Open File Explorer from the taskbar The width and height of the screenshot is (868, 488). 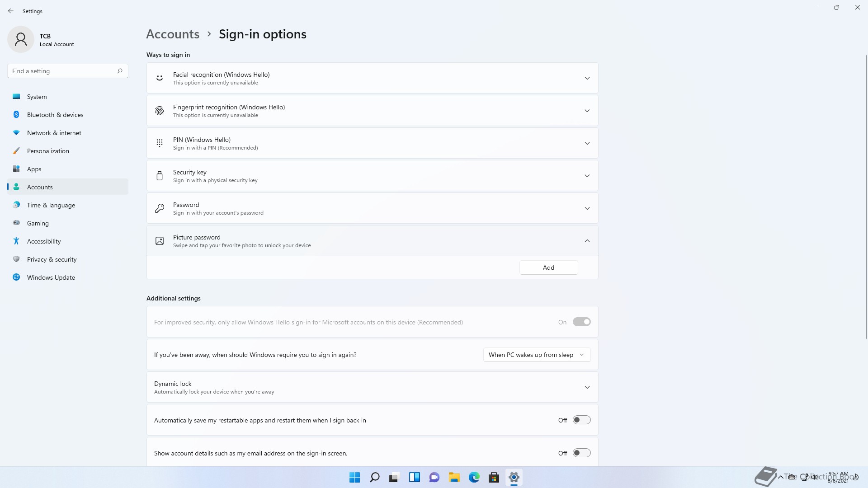454,477
